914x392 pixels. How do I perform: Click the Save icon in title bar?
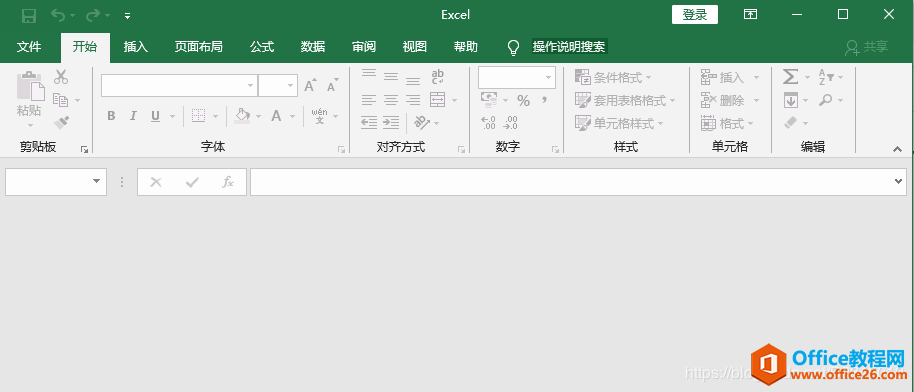click(29, 16)
